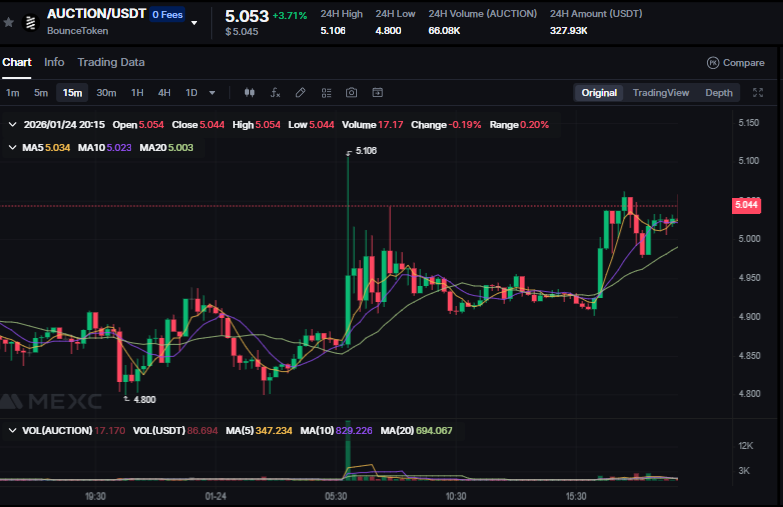Enter fullscreen chart mode
This screenshot has height=507, width=783.
click(758, 93)
